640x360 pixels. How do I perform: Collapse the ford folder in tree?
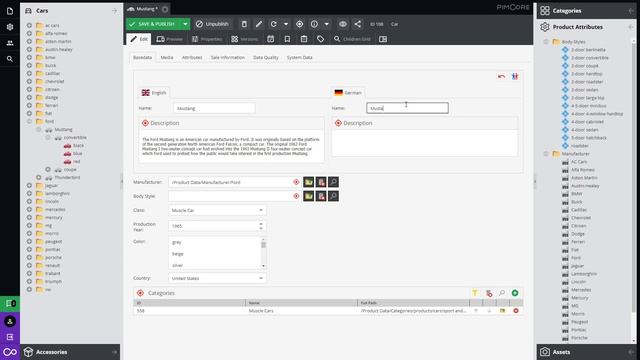(x=29, y=121)
